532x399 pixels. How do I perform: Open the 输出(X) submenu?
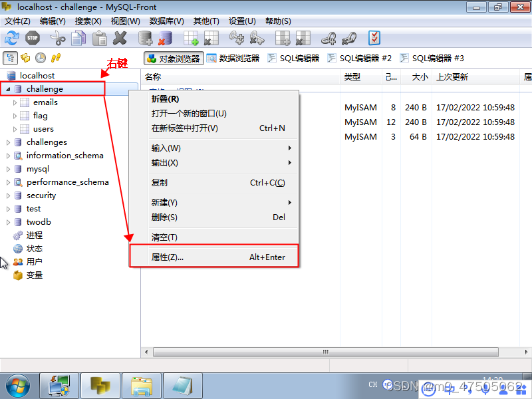pos(214,163)
